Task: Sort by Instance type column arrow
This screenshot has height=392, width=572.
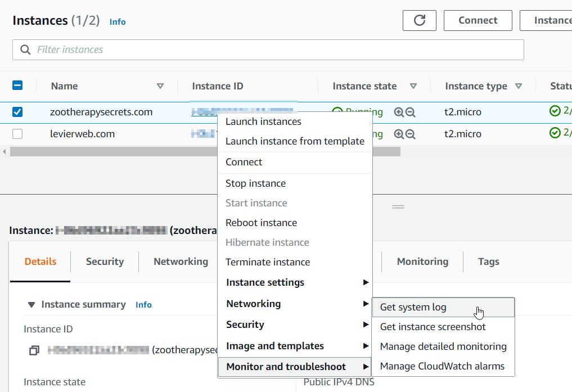Action: pos(519,86)
